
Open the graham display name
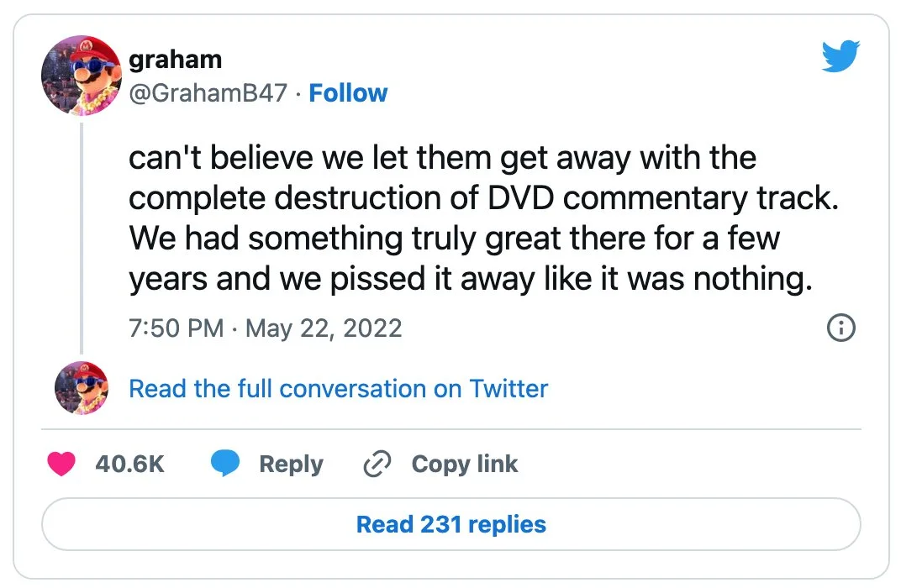[x=176, y=60]
